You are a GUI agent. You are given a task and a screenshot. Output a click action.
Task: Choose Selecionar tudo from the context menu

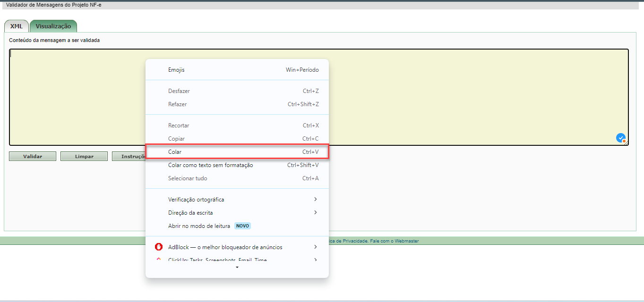pos(237,178)
